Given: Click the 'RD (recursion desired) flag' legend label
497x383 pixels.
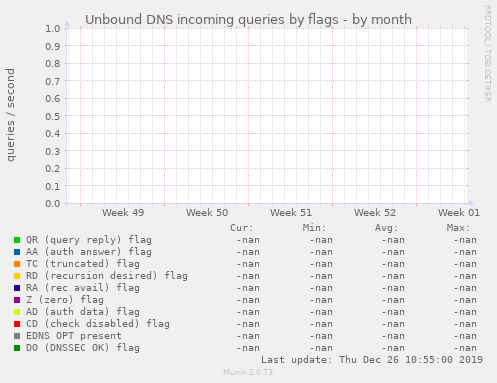Looking at the screenshot, I should click(x=107, y=276).
